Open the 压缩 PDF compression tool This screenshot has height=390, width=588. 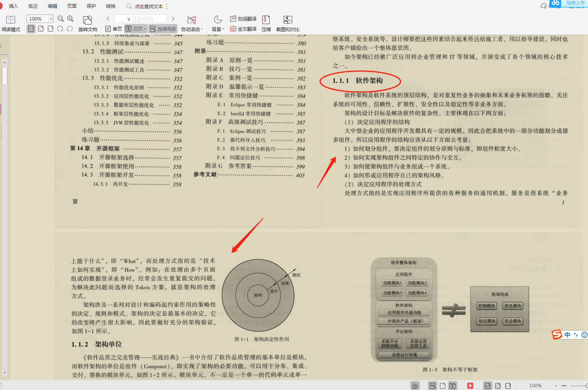(266, 22)
